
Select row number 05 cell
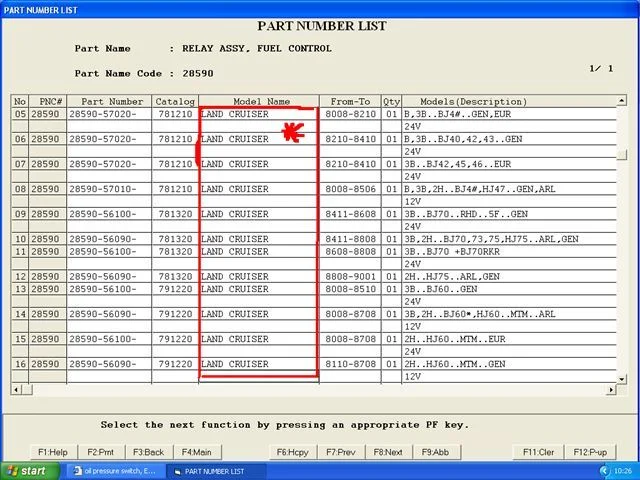tap(20, 114)
